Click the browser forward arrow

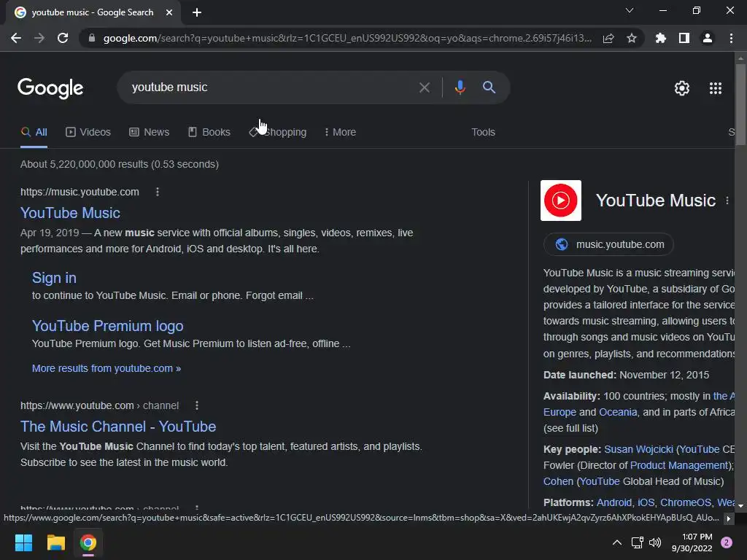pos(39,38)
